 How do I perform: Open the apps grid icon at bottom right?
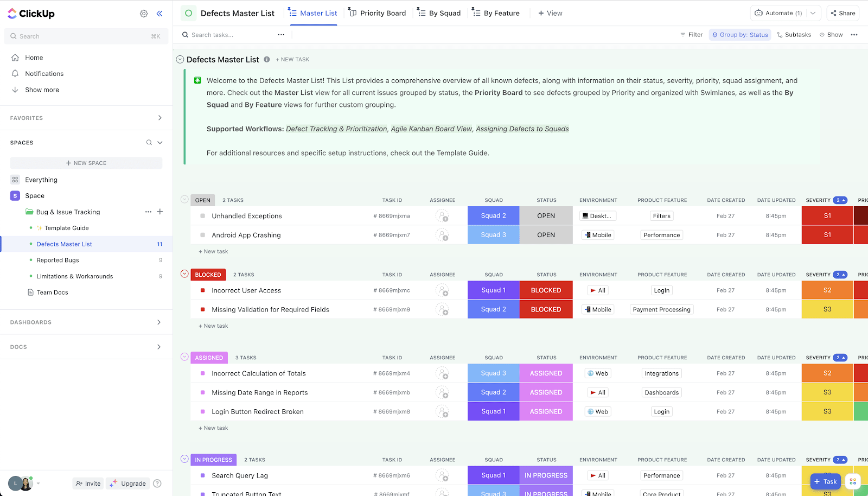[853, 481]
